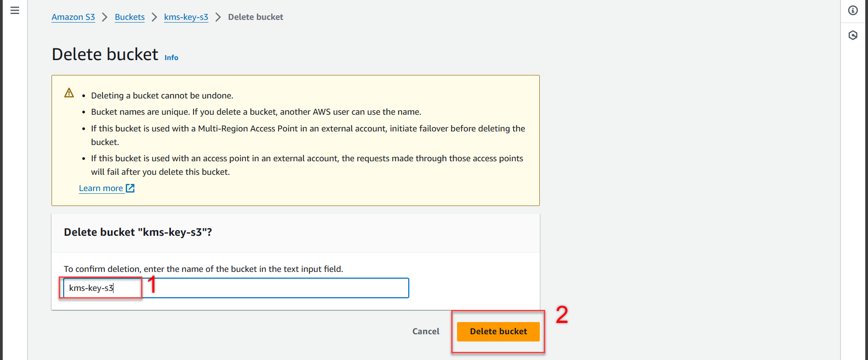Click the Delete bucket "kms-key-s3"? heading
This screenshot has height=360, width=868.
(x=138, y=232)
